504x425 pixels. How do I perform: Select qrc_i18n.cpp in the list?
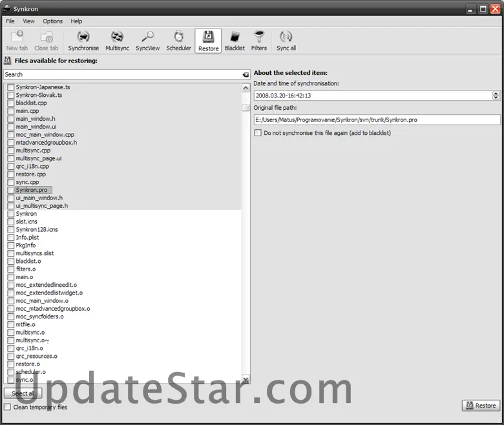point(32,167)
